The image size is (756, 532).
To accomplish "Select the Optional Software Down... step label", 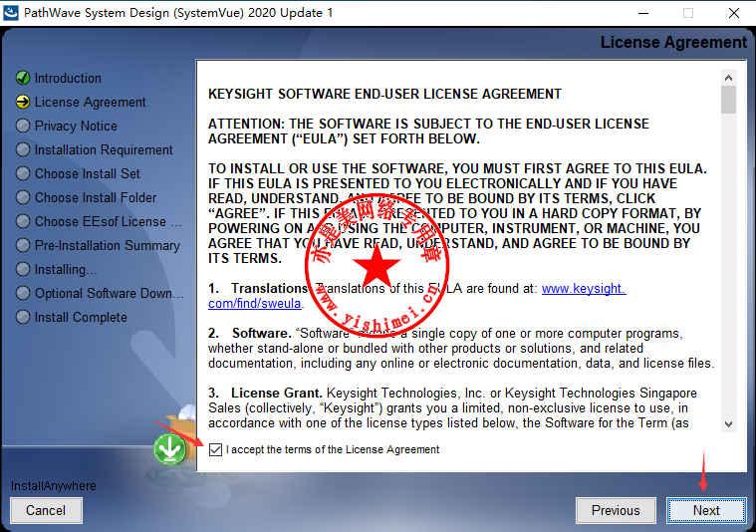I will click(x=109, y=293).
